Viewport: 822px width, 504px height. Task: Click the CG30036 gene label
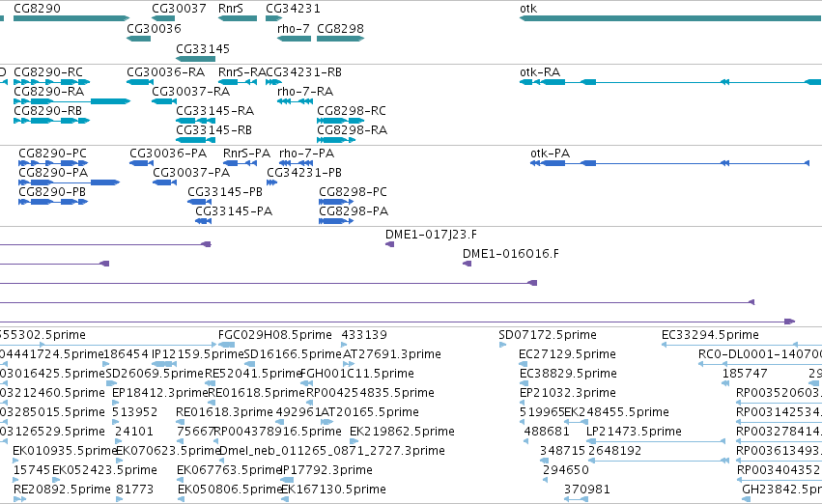coord(155,28)
